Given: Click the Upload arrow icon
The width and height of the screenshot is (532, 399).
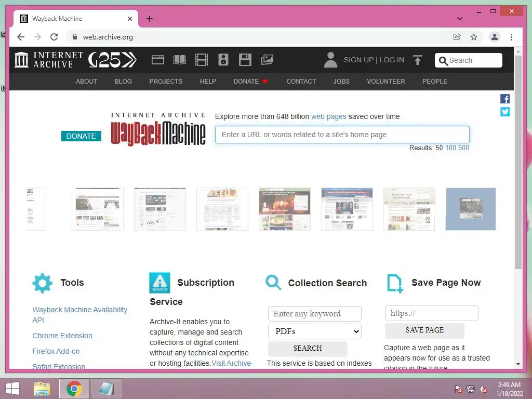Looking at the screenshot, I should 418,60.
